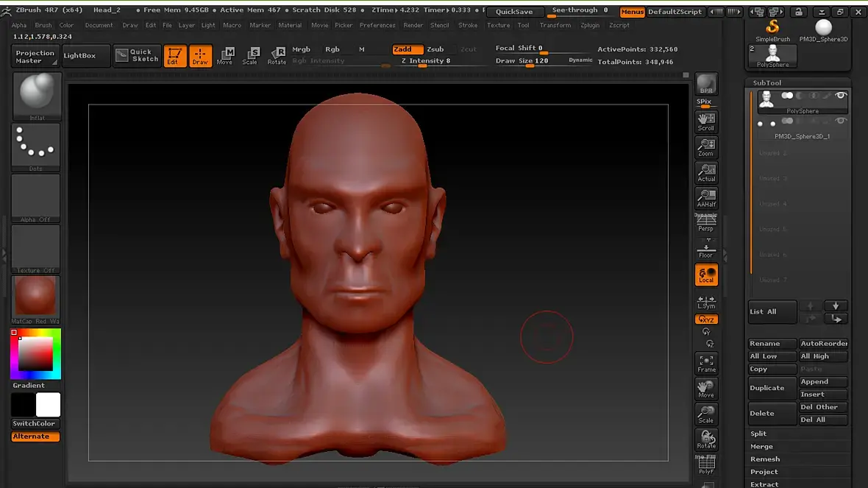Click the Frame mesh icon
This screenshot has height=488, width=868.
[x=706, y=363]
